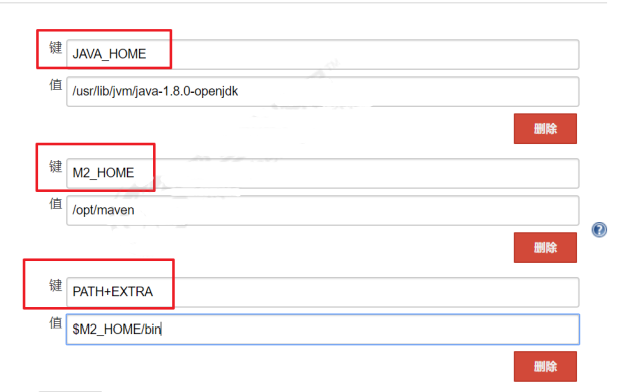Place cursor on EXTRA in PATH+EXTRA
This screenshot has width=617, height=392.
point(132,292)
